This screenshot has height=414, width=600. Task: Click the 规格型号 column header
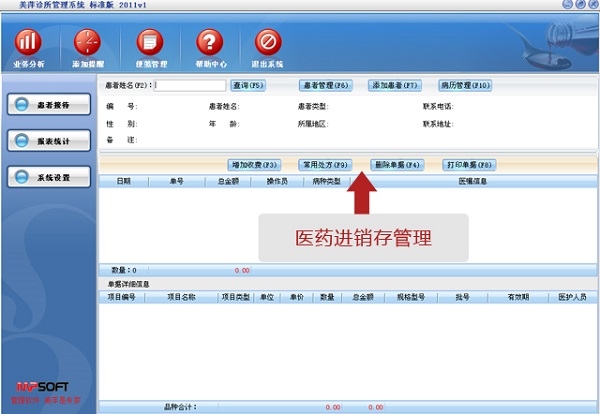click(x=411, y=297)
